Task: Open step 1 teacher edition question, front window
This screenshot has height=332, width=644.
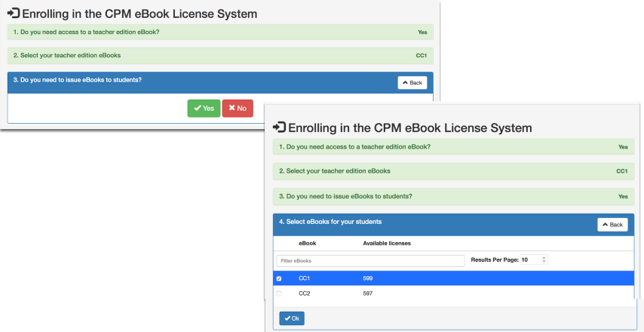Action: [x=453, y=146]
